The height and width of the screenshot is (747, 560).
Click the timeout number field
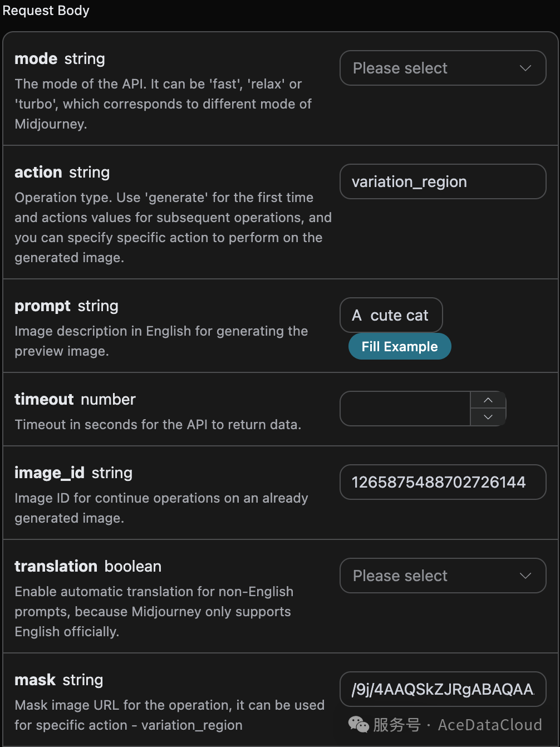[405, 409]
